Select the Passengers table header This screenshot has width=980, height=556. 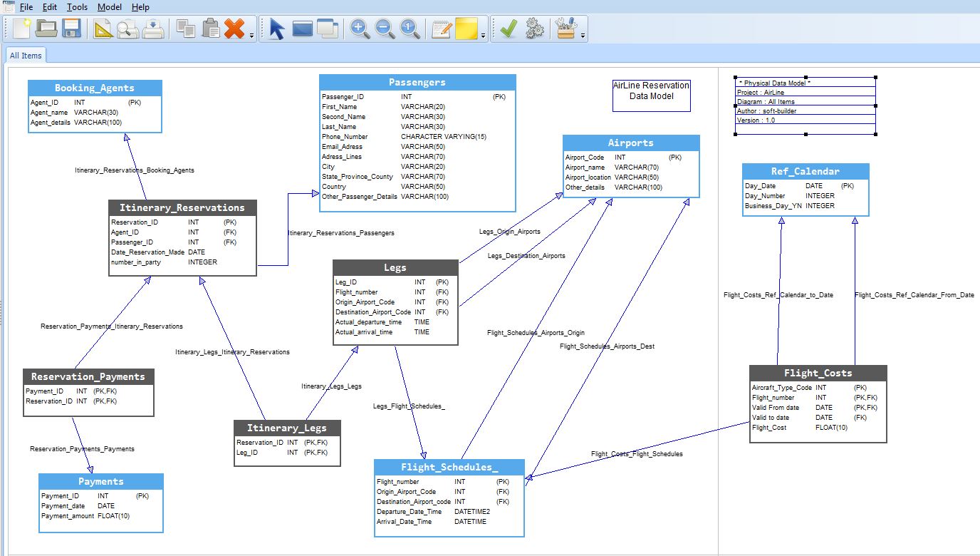click(x=417, y=83)
